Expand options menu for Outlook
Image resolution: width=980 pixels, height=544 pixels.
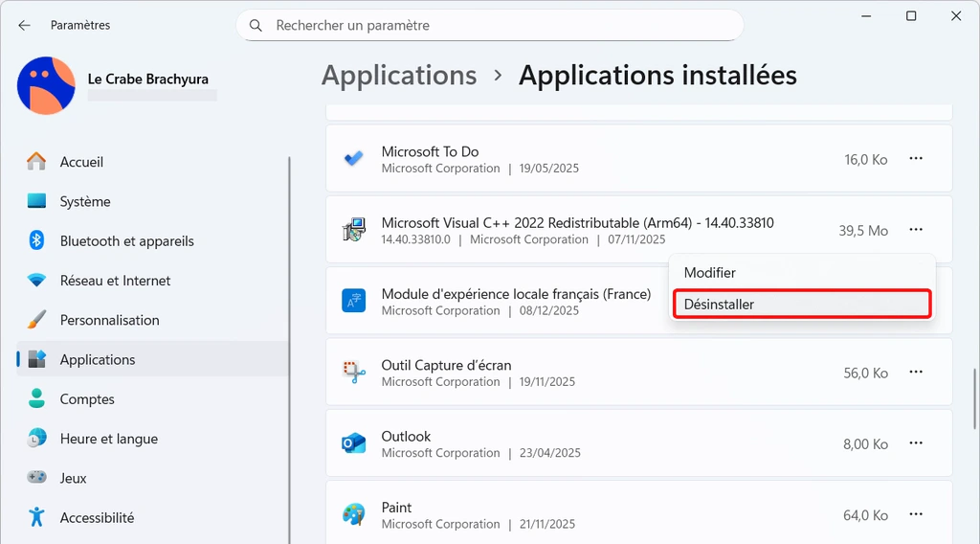[x=916, y=443]
